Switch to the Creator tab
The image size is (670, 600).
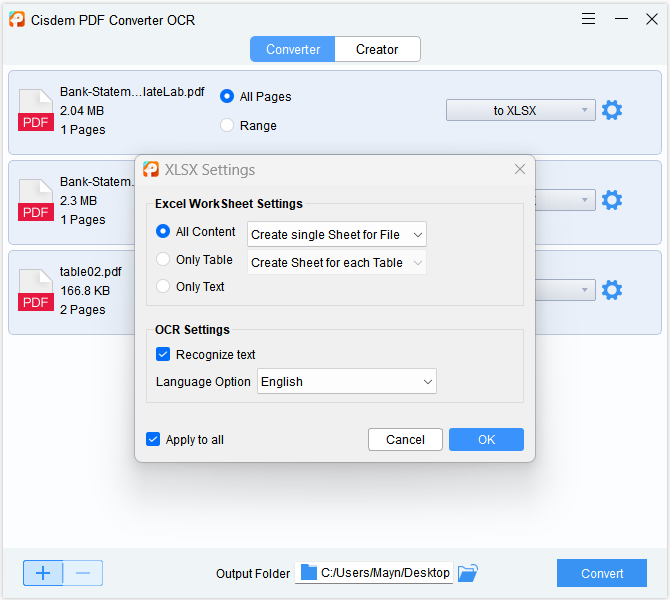377,49
